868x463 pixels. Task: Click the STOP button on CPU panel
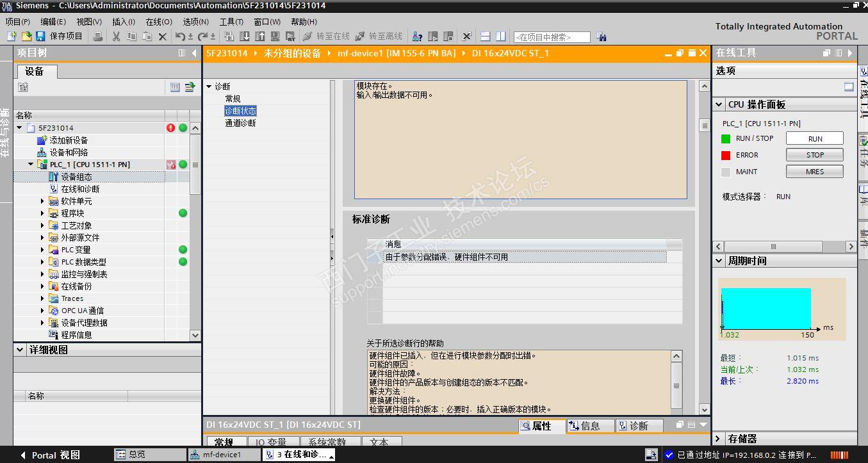pos(815,155)
